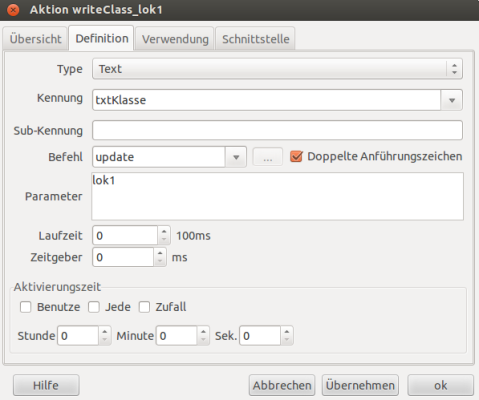Increase Zeitgeber value with up arrow
This screenshot has height=400, width=479.
(160, 253)
